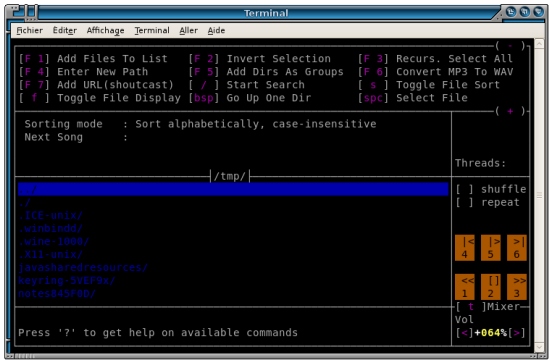Click the 'Sort alphabetically, case-insensitive' text
Screen dimensions: 550x360
[x=256, y=124]
